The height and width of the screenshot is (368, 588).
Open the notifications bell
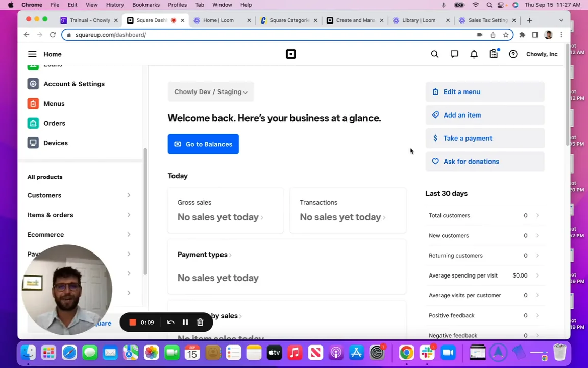474,54
